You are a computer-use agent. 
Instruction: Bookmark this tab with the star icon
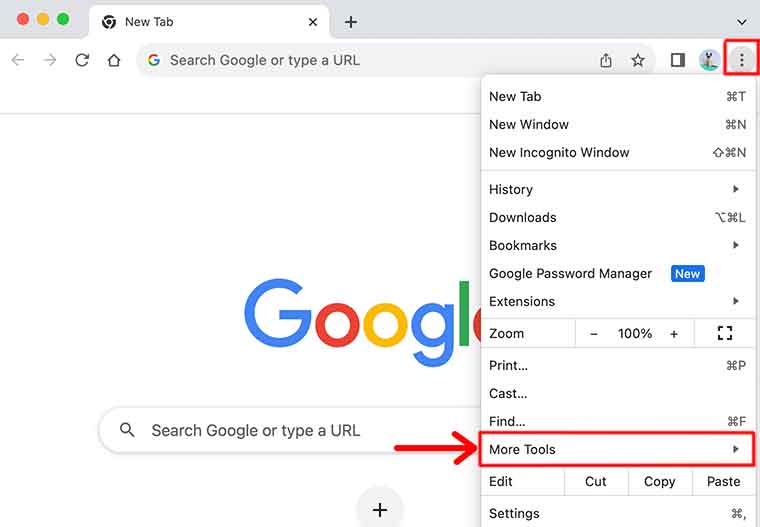(x=638, y=60)
